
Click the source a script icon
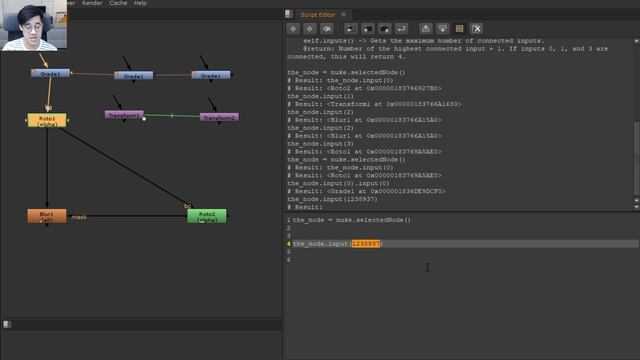click(x=351, y=29)
